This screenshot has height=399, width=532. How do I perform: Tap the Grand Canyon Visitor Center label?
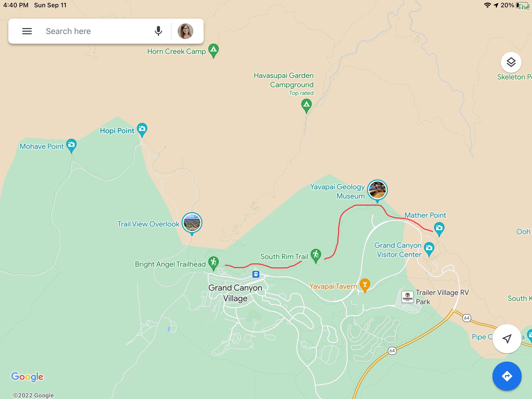pos(398,250)
